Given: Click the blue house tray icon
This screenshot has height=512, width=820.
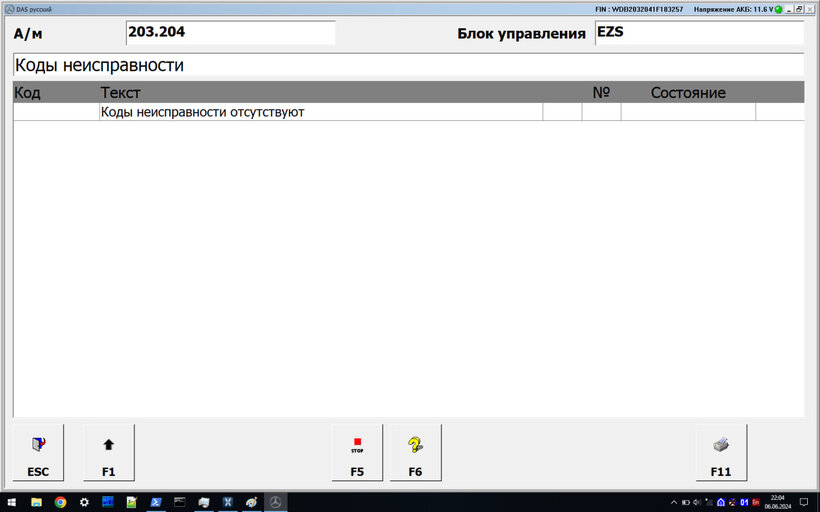Looking at the screenshot, I should tap(721, 503).
